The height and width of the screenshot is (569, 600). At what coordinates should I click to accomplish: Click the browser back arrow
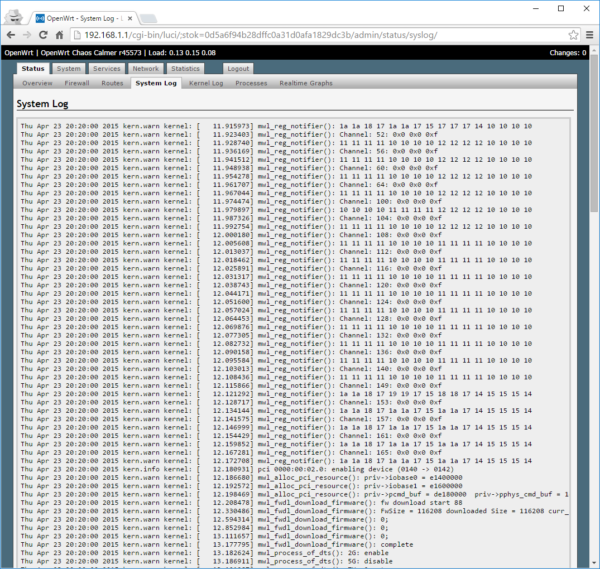[14, 34]
